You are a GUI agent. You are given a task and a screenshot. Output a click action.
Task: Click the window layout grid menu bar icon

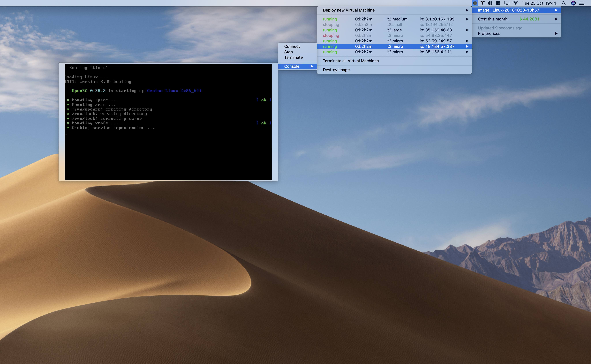pyautogui.click(x=498, y=3)
